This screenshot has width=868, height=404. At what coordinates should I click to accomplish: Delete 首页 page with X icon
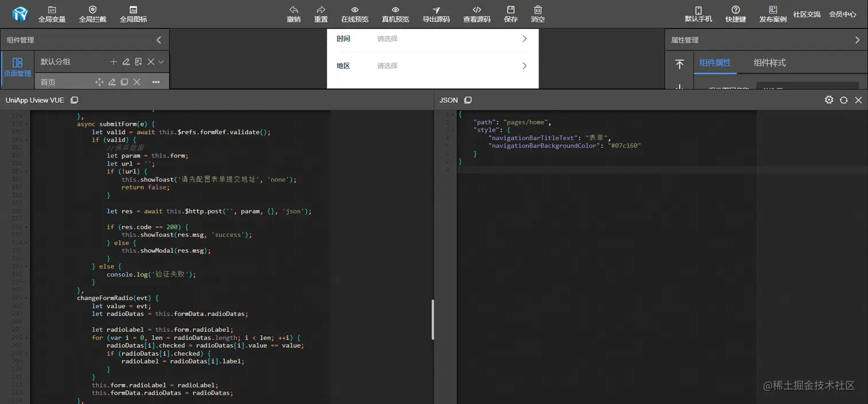click(x=137, y=82)
